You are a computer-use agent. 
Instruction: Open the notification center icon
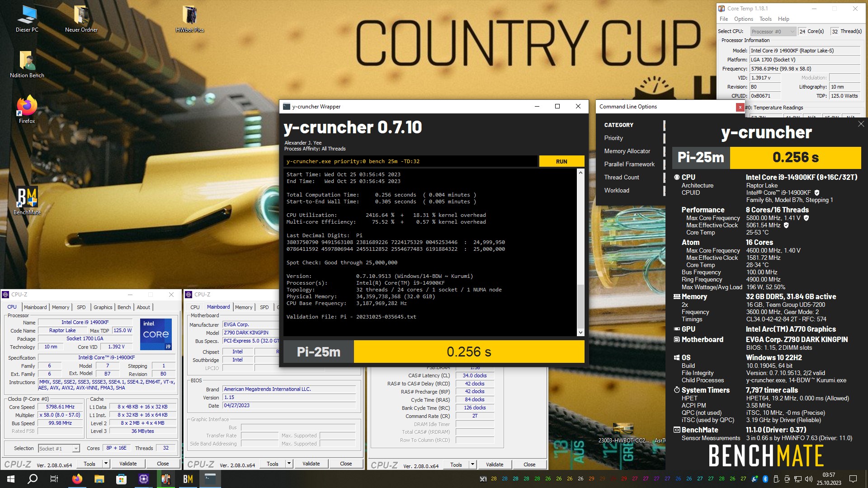pyautogui.click(x=853, y=479)
